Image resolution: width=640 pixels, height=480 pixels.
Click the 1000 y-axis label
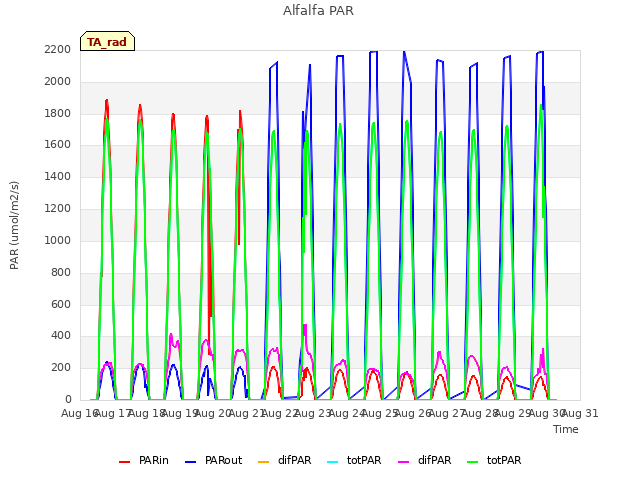[x=58, y=240]
